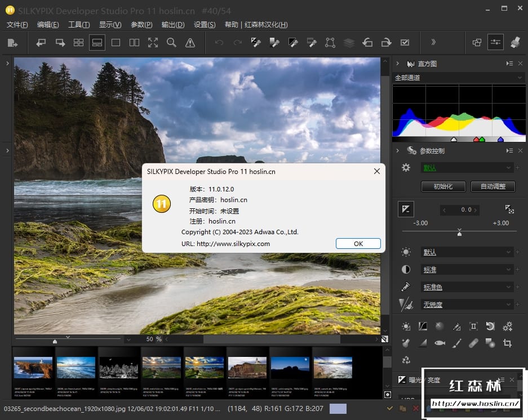528x420 pixels.
Task: Open the 编辑(E) menu
Action: 48,25
